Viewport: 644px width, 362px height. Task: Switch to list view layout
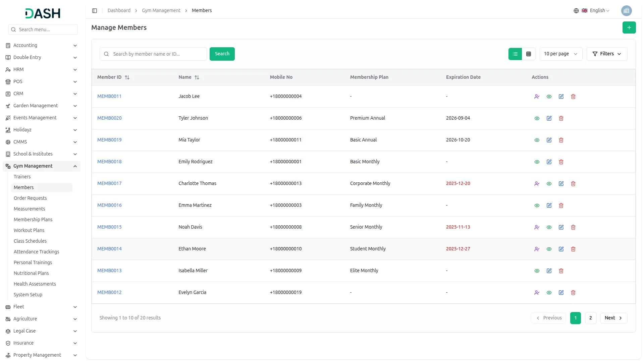515,54
